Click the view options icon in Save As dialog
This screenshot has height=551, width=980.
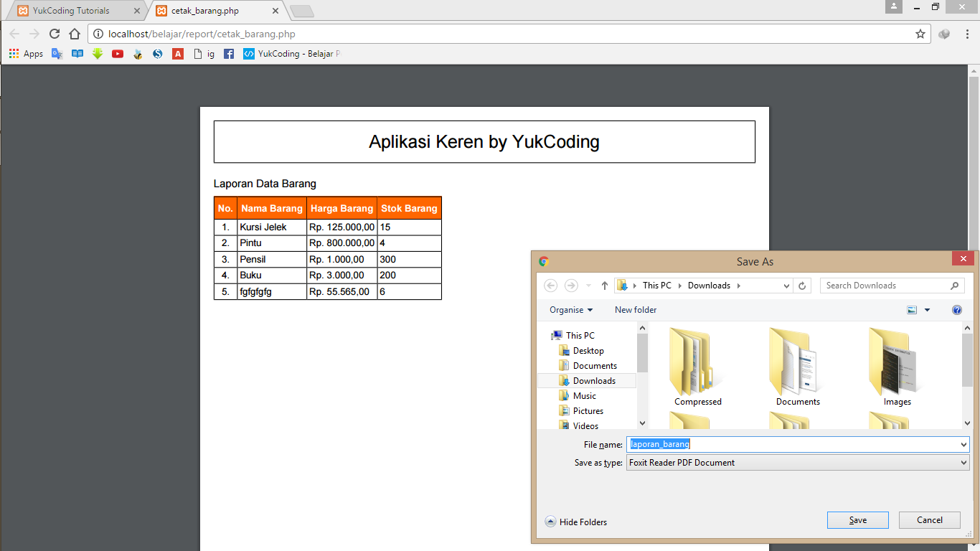pos(912,309)
